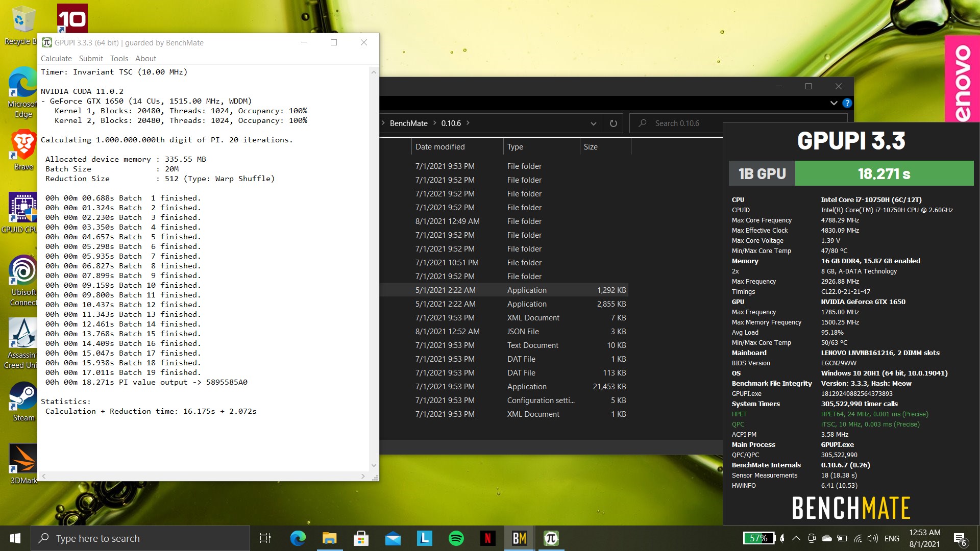The height and width of the screenshot is (551, 980).
Task: Click 0.10.6 in the Explorer breadcrumb
Action: [x=451, y=123]
